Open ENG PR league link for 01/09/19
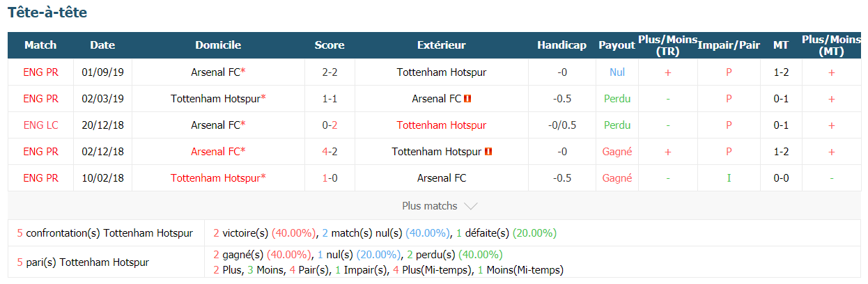The image size is (868, 284). coord(40,72)
